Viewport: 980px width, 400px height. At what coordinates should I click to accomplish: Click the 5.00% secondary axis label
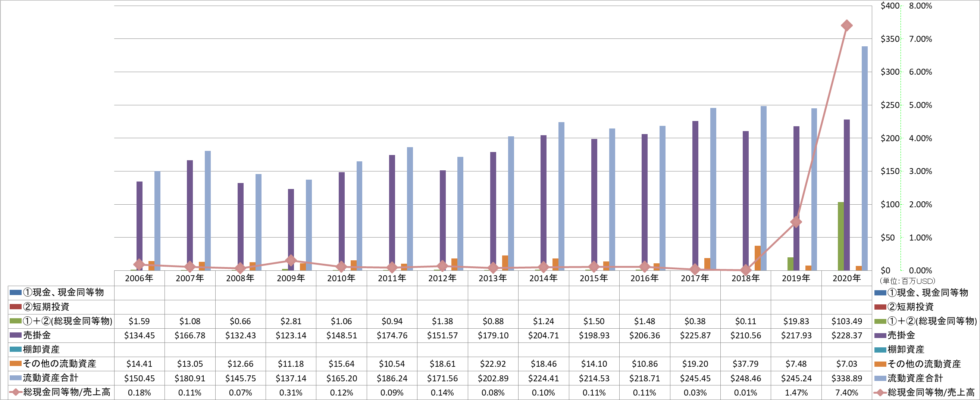coord(920,105)
